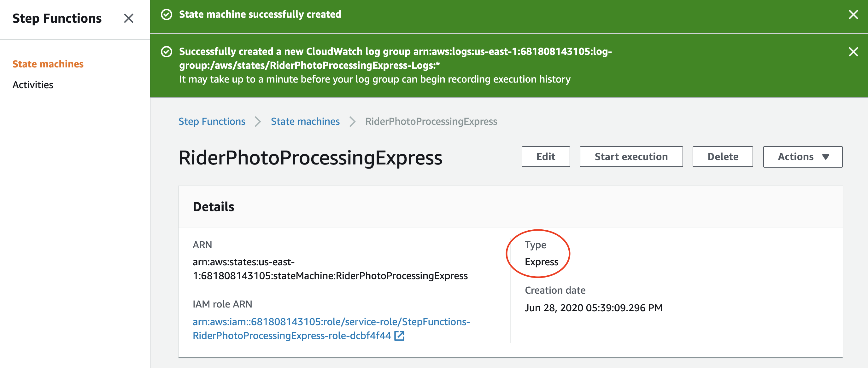Screen dimensions: 868x368
Task: Open Activities in the sidebar
Action: point(33,85)
